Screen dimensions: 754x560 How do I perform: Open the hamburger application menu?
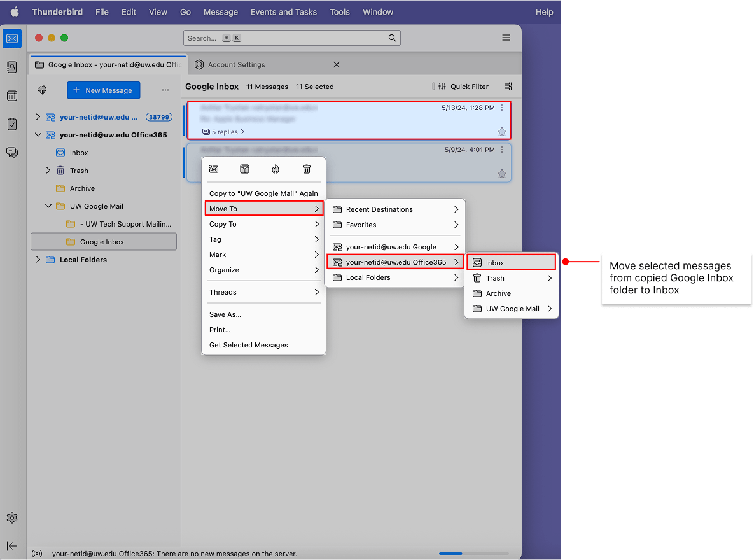[506, 38]
